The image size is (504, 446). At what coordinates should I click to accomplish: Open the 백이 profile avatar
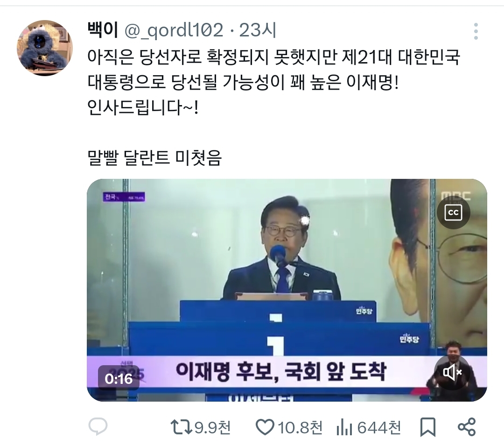coord(45,48)
